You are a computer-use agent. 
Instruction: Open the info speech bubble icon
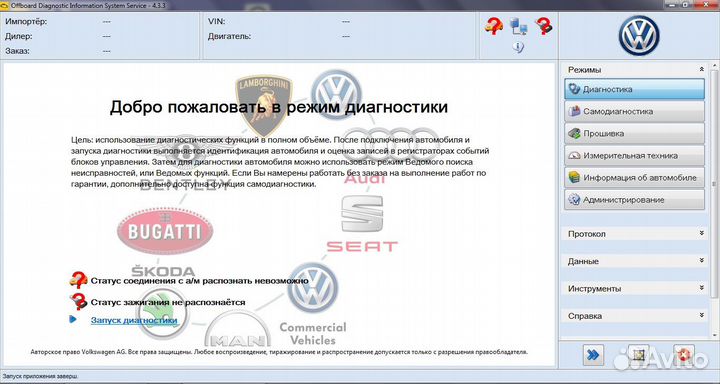(x=518, y=47)
